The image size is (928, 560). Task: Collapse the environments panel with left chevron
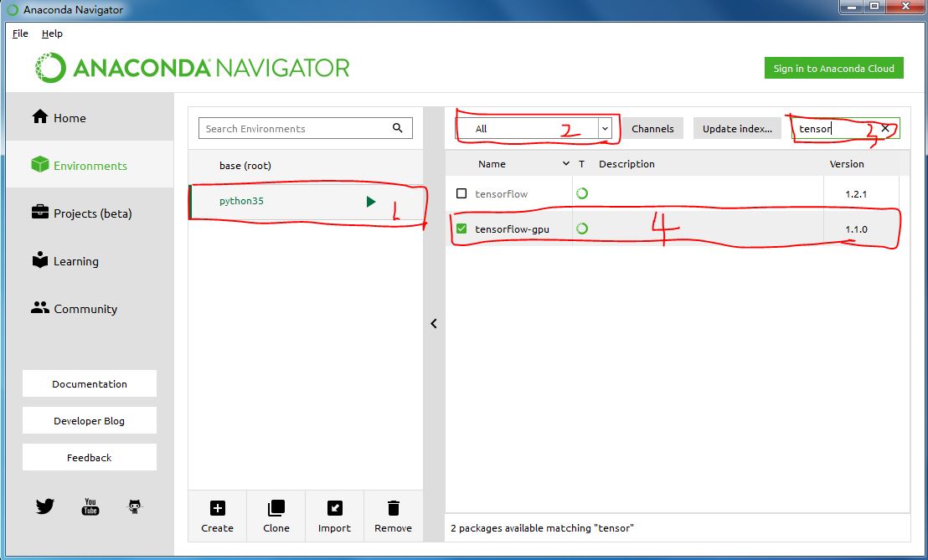click(x=434, y=323)
